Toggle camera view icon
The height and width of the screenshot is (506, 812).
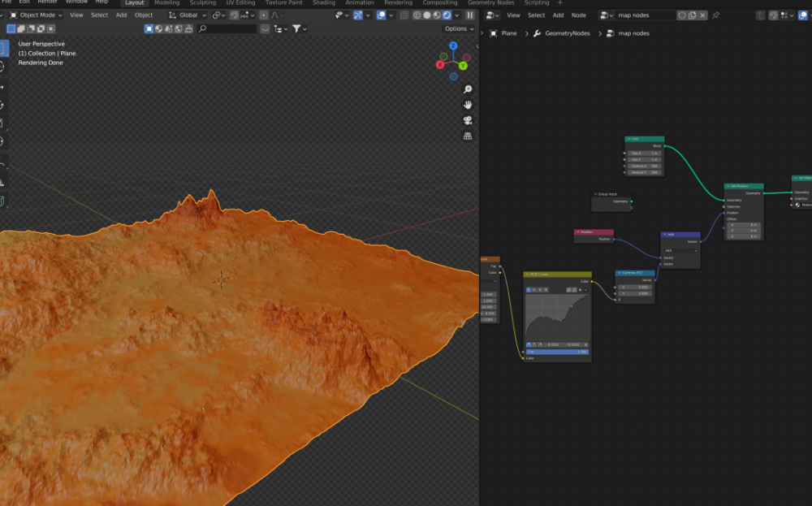[468, 120]
